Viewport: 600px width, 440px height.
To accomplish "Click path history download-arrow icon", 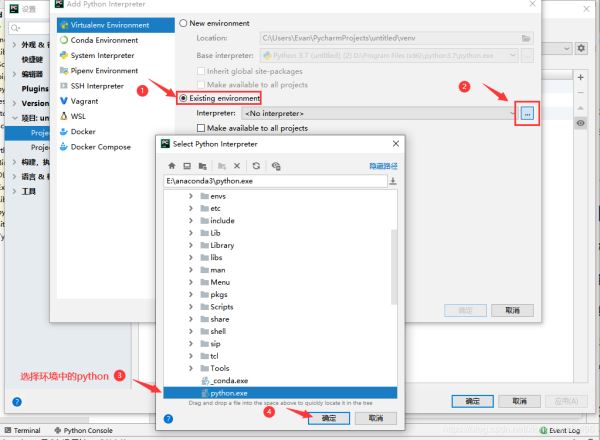I will (x=393, y=181).
